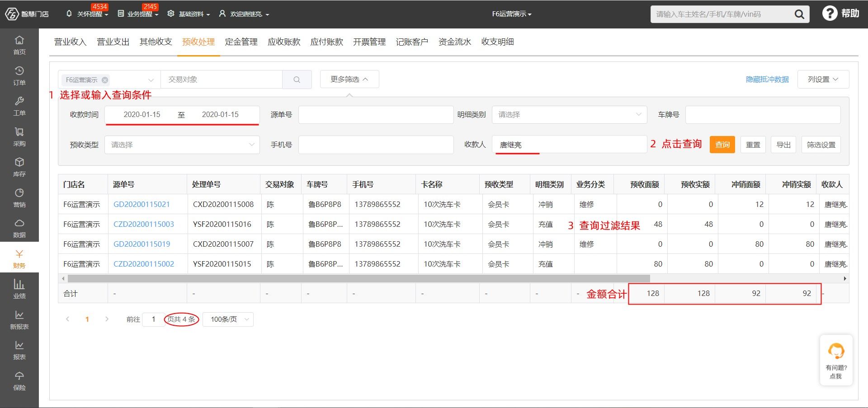Open the 100条/页 page size dropdown

coord(228,319)
